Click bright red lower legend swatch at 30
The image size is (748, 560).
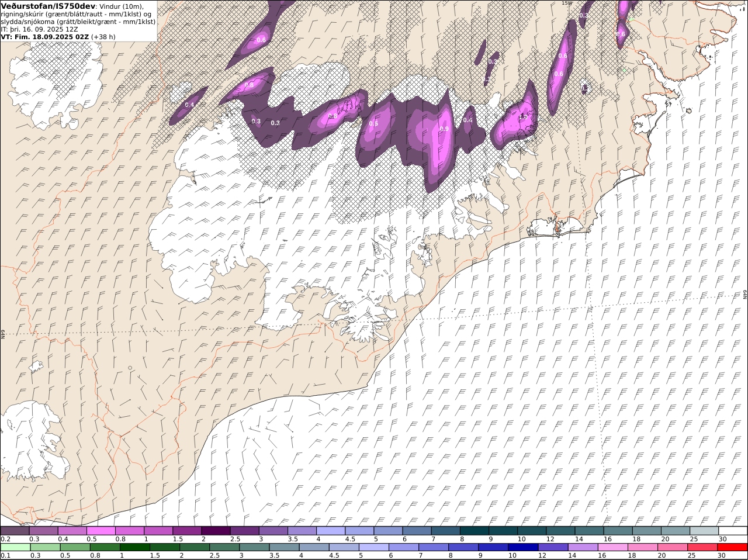tap(732, 548)
